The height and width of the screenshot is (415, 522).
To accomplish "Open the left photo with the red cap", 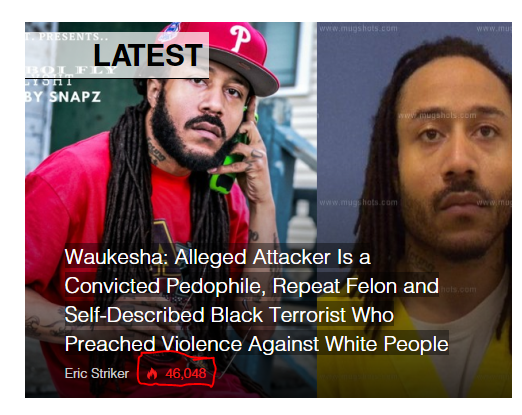I will point(171,210).
